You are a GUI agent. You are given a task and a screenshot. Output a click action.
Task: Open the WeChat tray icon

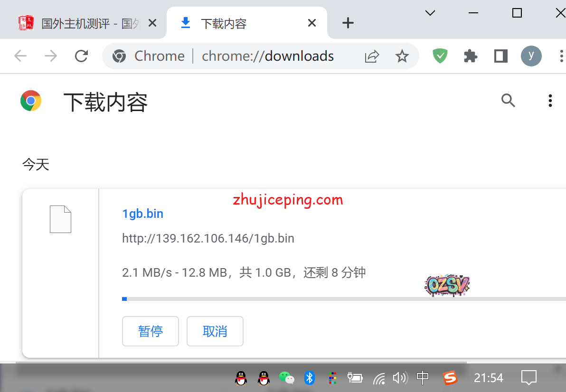(x=286, y=378)
